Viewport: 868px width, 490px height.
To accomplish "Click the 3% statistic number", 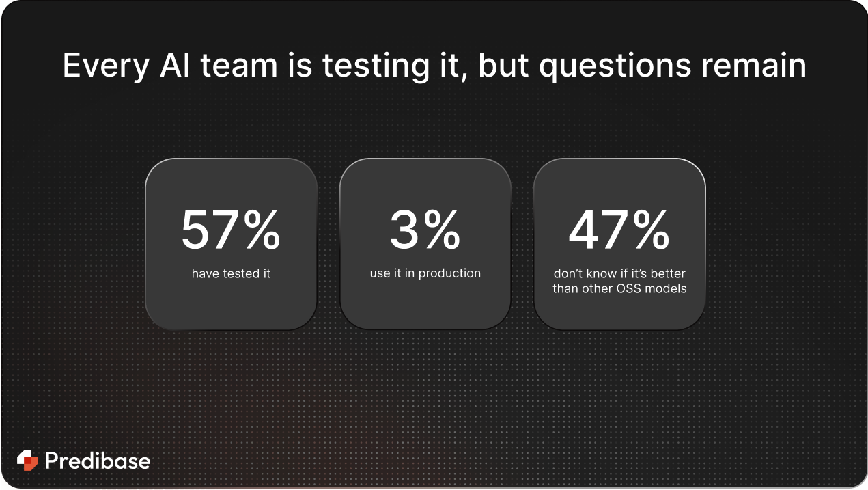I will (x=425, y=230).
